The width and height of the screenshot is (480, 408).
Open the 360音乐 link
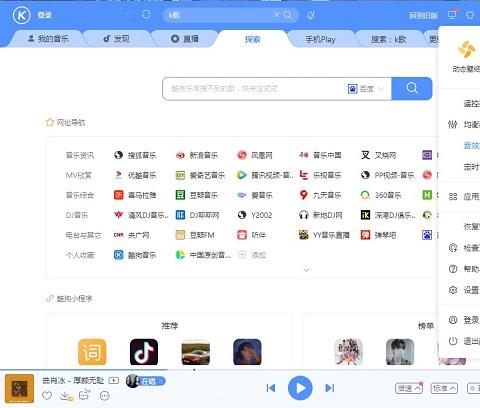click(x=381, y=195)
